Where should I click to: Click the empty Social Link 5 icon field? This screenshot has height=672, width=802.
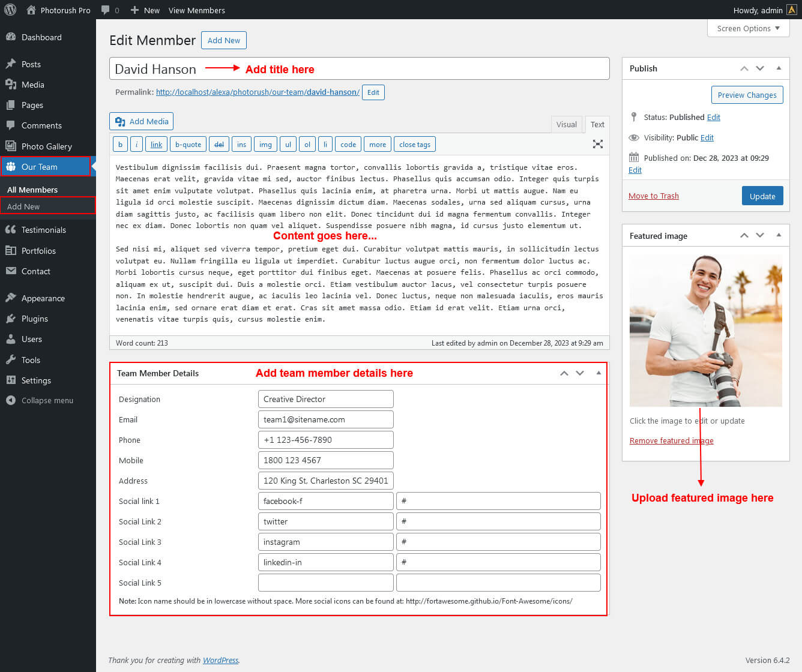point(326,583)
